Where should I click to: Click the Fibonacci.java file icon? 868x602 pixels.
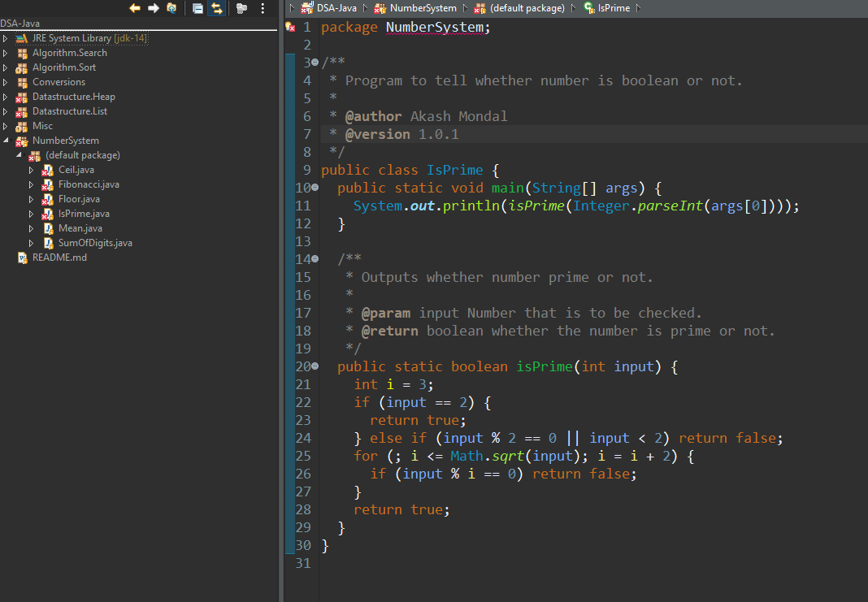pos(48,184)
